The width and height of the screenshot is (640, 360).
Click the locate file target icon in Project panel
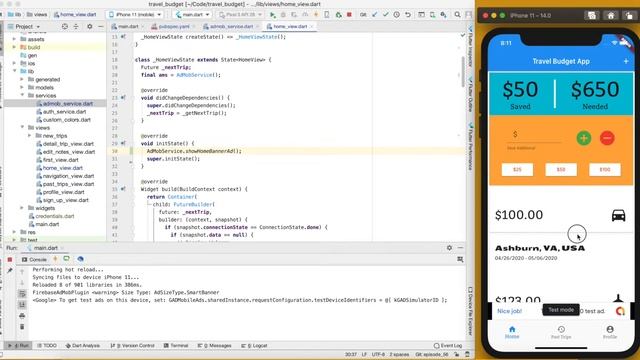click(x=64, y=27)
